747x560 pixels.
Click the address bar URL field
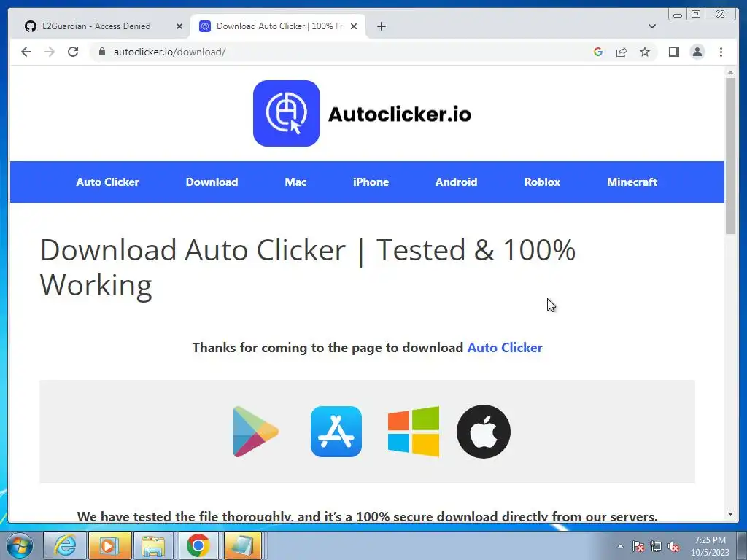point(343,52)
